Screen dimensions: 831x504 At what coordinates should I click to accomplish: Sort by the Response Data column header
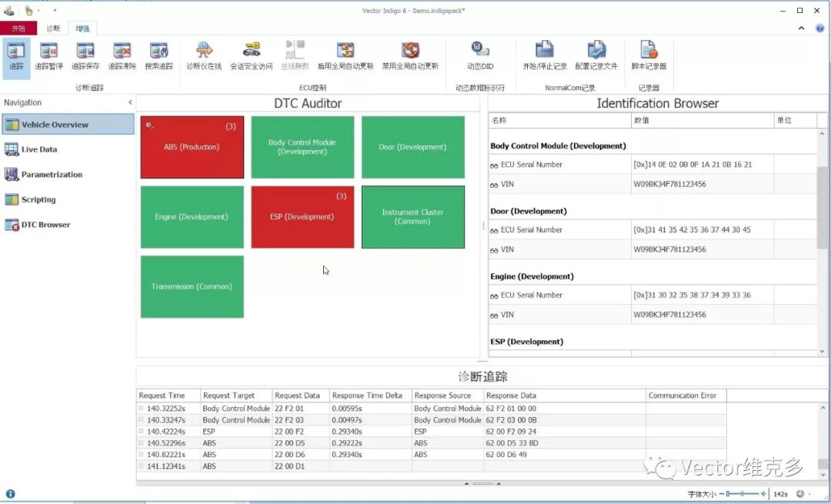[x=565, y=396]
